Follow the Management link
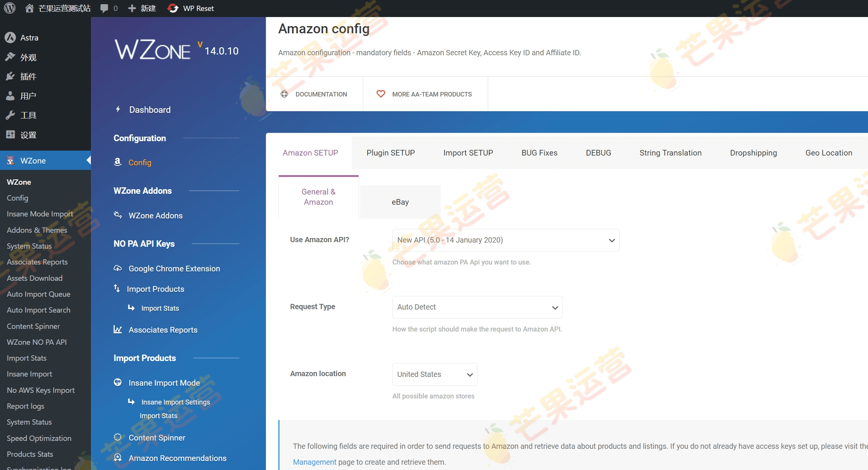The image size is (868, 470). tap(314, 462)
